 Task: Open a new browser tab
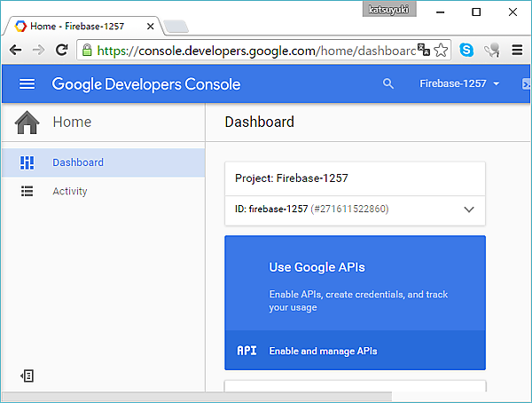(176, 26)
